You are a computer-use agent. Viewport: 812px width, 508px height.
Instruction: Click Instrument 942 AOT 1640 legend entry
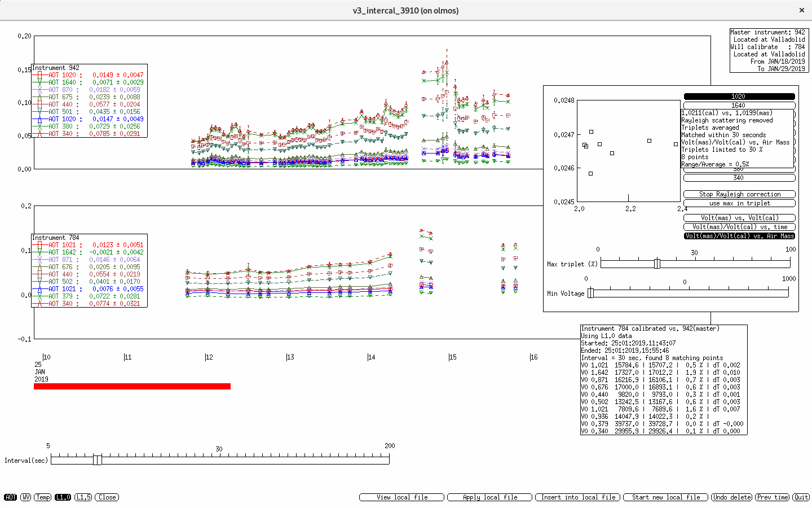click(x=89, y=82)
